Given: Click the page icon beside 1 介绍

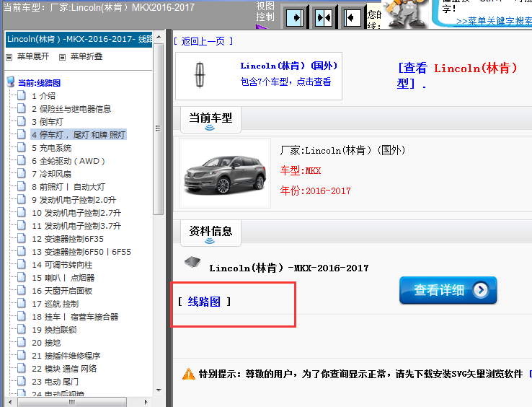Looking at the screenshot, I should (x=22, y=95).
